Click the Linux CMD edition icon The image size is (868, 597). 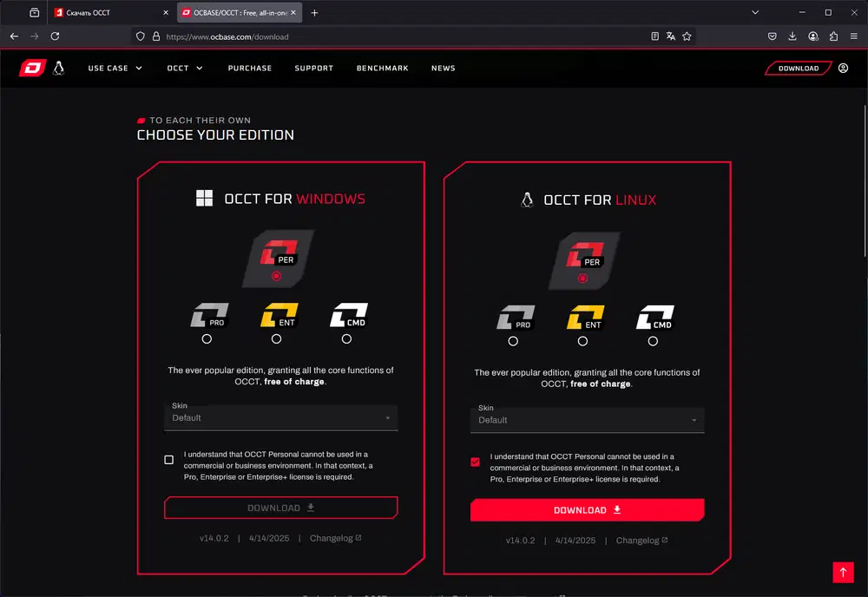(654, 317)
